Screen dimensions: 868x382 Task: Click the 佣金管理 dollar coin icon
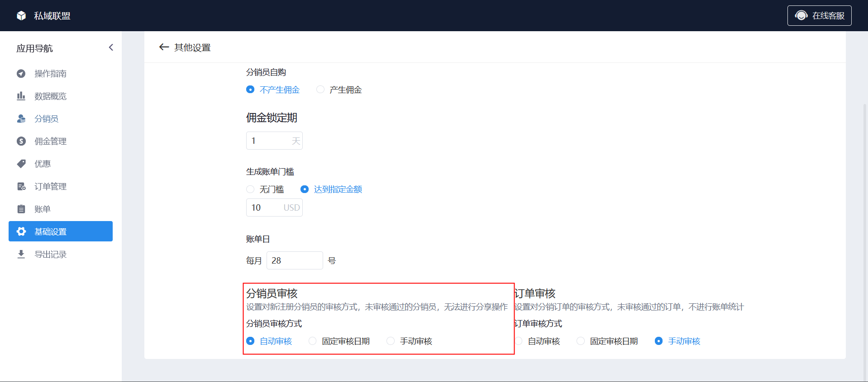(21, 141)
